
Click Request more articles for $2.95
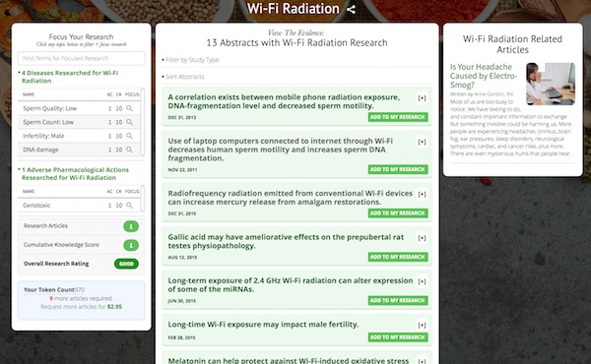[81, 307]
